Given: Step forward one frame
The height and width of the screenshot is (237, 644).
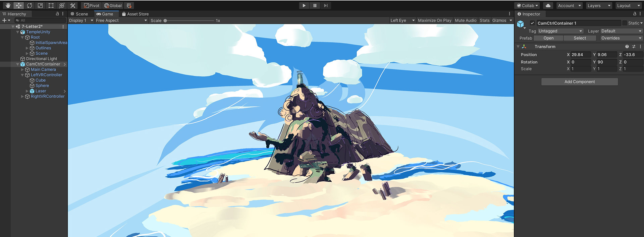Looking at the screenshot, I should tap(325, 5).
